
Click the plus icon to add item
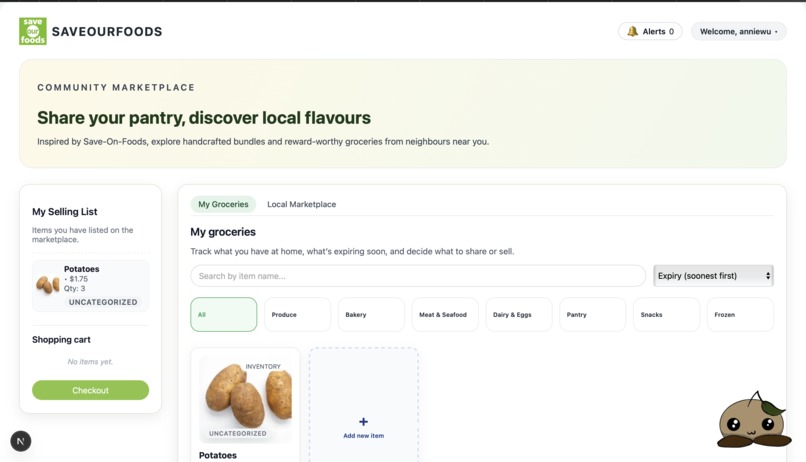click(363, 421)
